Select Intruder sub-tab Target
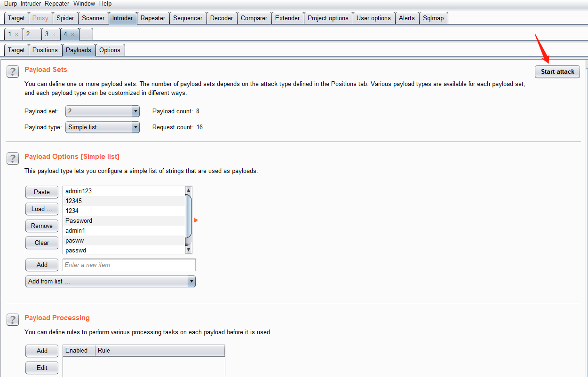The image size is (588, 377). click(x=16, y=50)
